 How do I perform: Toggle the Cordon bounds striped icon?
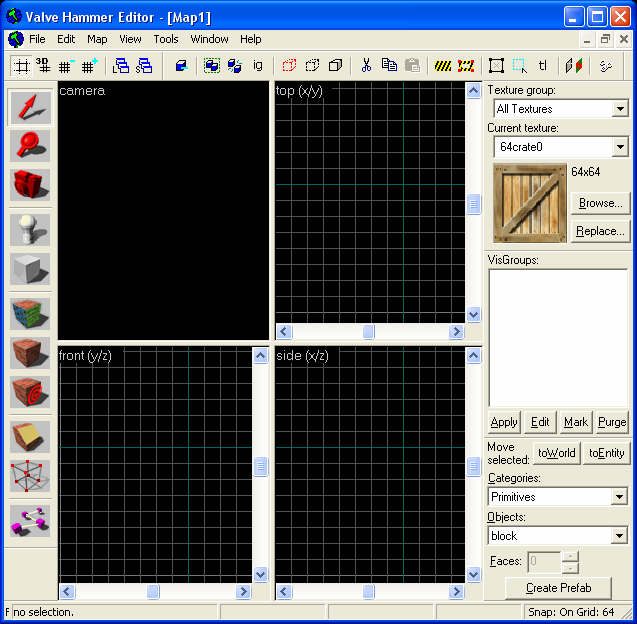click(x=443, y=66)
